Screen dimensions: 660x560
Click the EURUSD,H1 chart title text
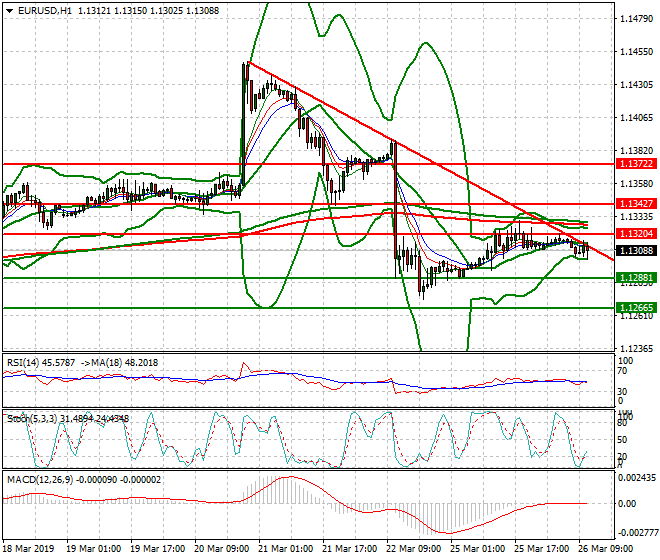(45, 11)
